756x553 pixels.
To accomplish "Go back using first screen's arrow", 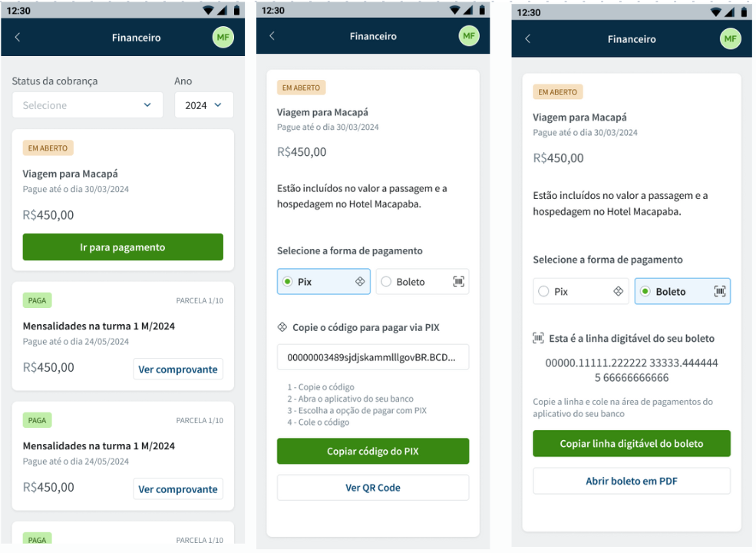I will coord(18,37).
